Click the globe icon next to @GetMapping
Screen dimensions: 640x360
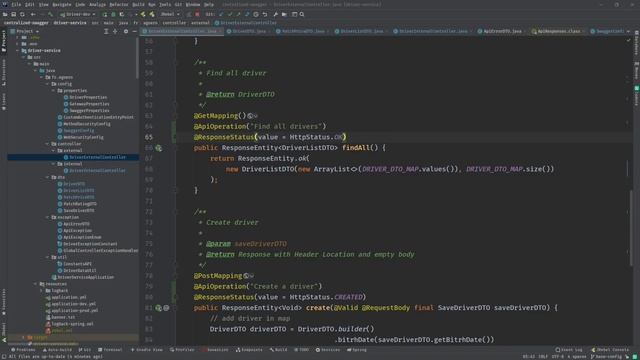coord(250,116)
